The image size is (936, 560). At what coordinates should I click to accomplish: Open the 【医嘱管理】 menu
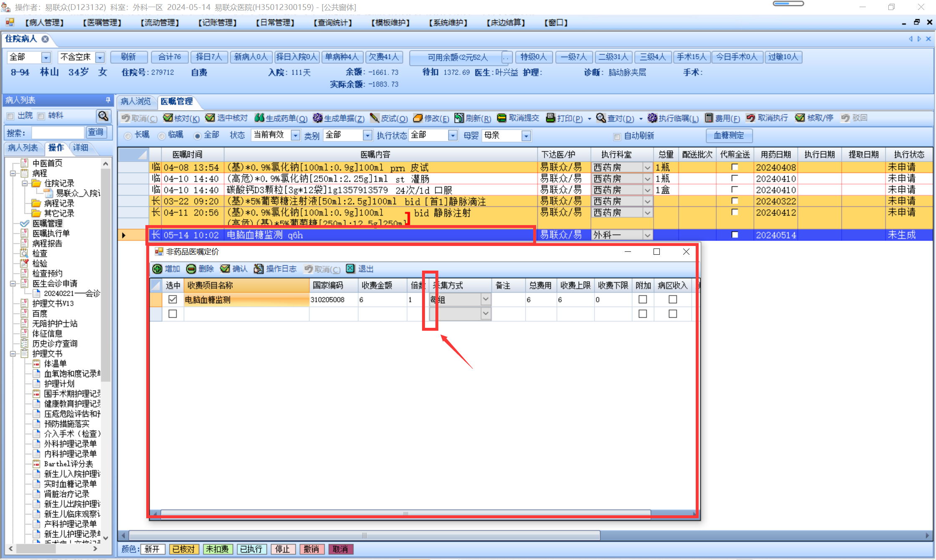(x=102, y=23)
